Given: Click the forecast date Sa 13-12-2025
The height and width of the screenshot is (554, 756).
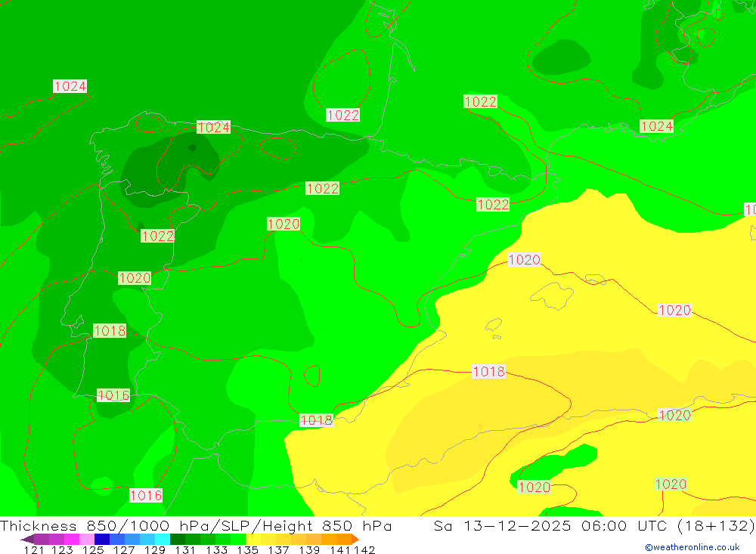Looking at the screenshot, I should (x=503, y=525).
